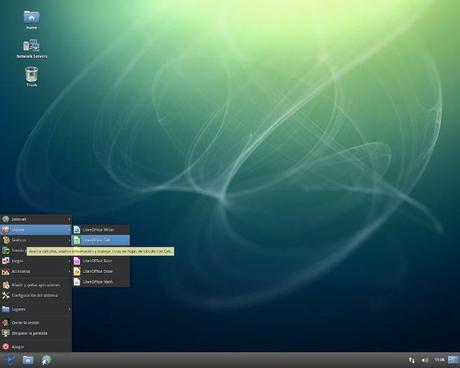Open the file manager from the taskbar
Screen dimensions: 460x368
(28, 360)
